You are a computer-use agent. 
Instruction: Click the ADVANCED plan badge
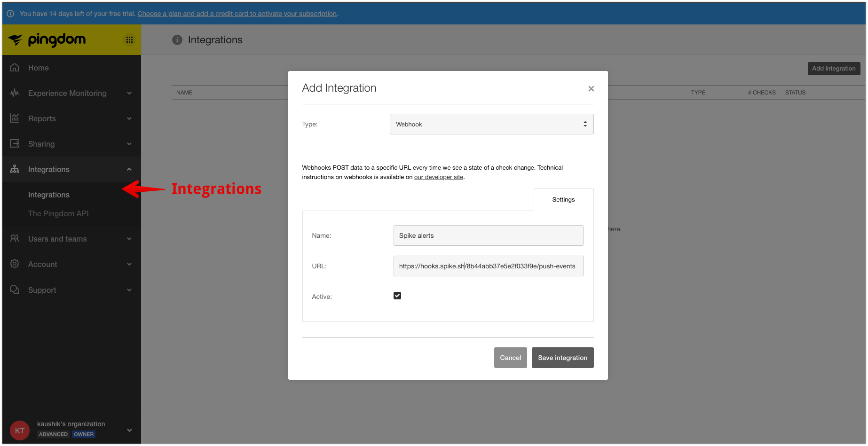[x=53, y=434]
